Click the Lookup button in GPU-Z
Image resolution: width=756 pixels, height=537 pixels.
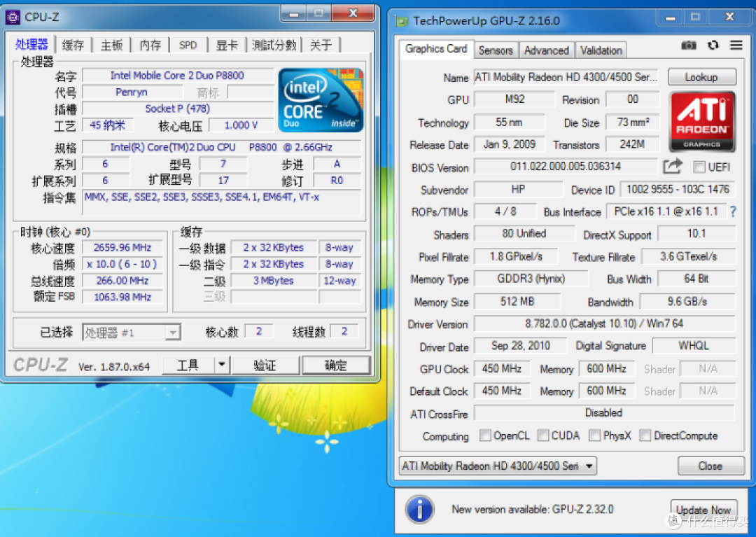click(701, 77)
